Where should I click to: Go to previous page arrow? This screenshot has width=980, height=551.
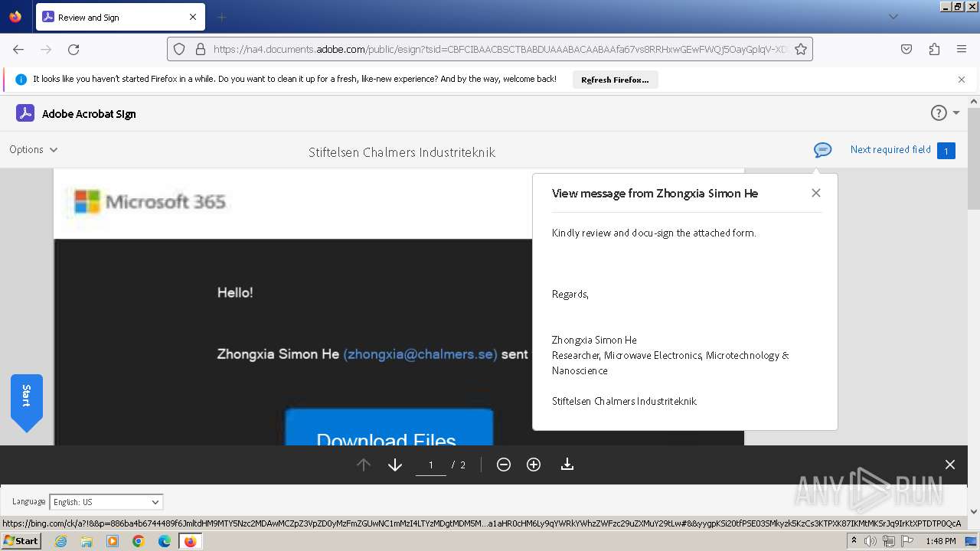[x=364, y=465]
